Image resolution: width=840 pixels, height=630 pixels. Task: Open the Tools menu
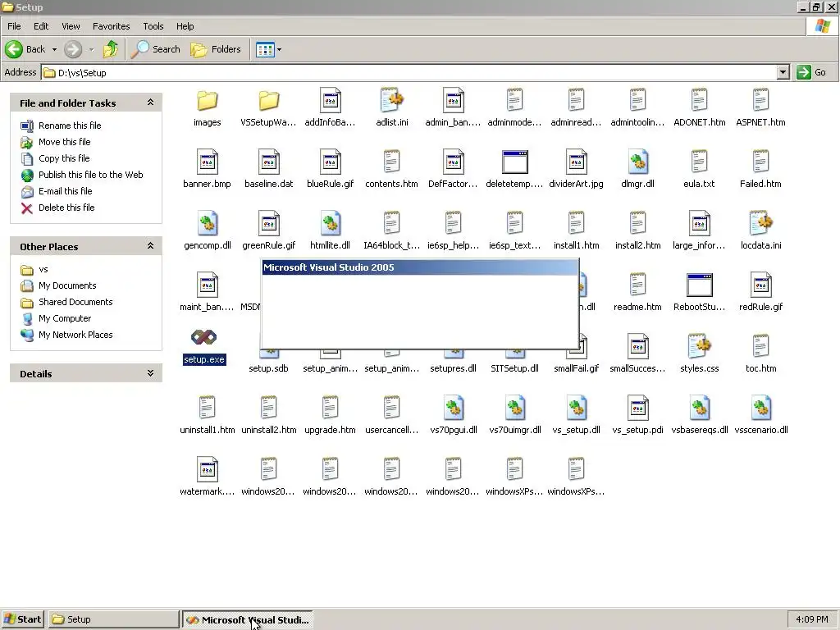coord(153,26)
